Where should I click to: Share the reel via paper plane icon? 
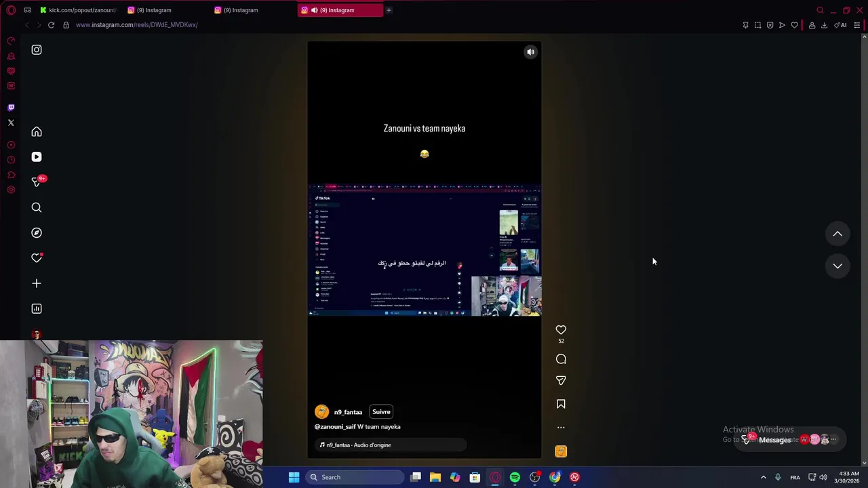coord(561,381)
